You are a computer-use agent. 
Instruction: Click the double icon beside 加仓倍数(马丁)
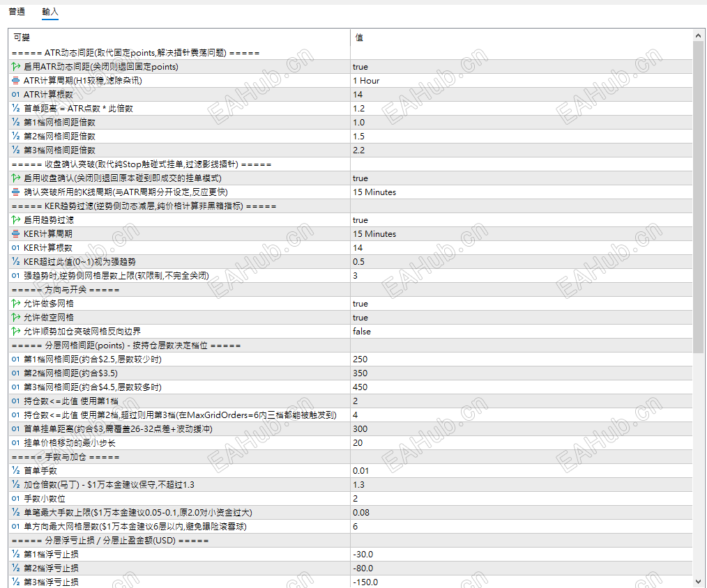point(16,485)
